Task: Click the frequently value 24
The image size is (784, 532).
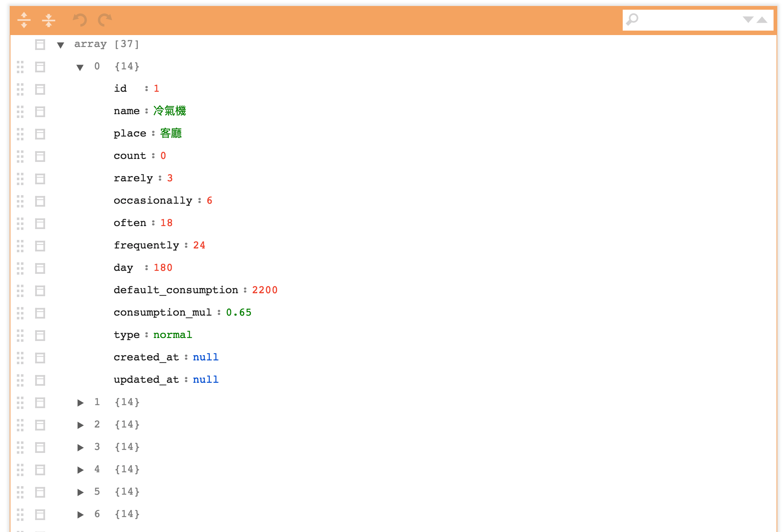Action: [199, 245]
